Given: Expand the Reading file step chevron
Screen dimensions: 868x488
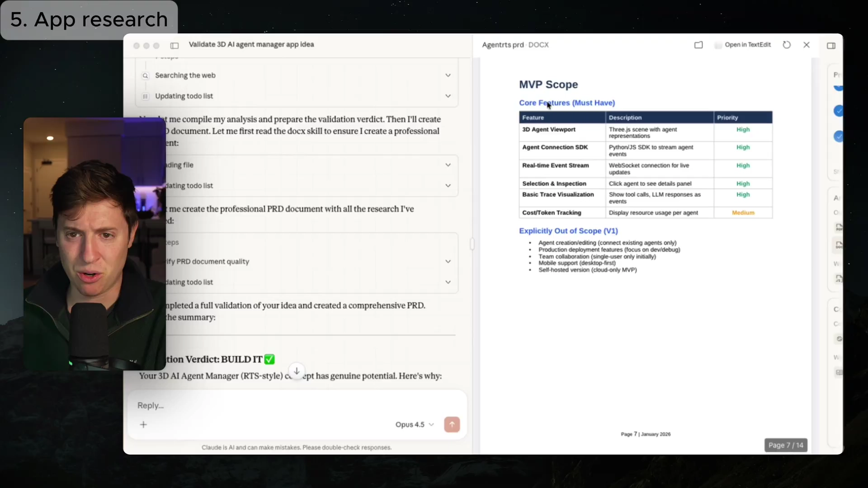Looking at the screenshot, I should pyautogui.click(x=448, y=165).
